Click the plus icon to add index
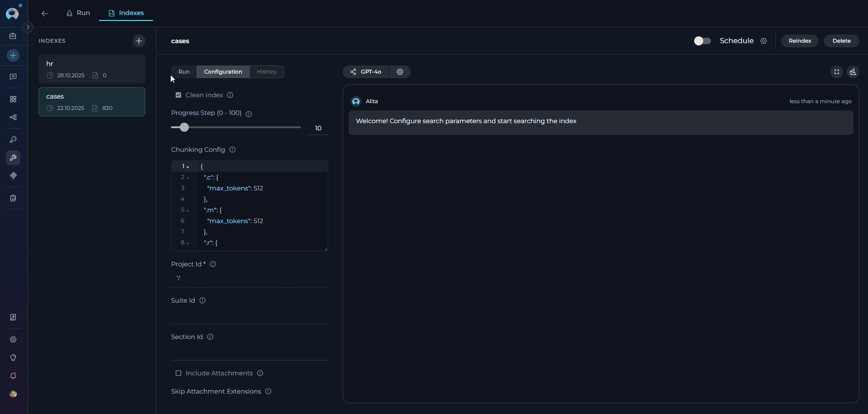 pos(139,41)
